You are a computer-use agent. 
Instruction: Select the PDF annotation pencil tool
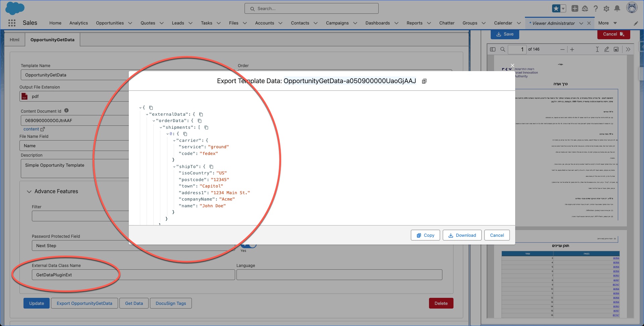(606, 49)
